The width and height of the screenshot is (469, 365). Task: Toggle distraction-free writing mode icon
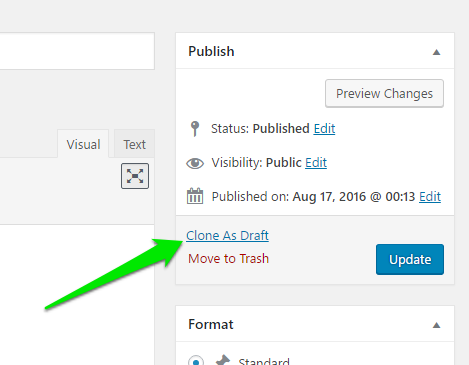(135, 176)
